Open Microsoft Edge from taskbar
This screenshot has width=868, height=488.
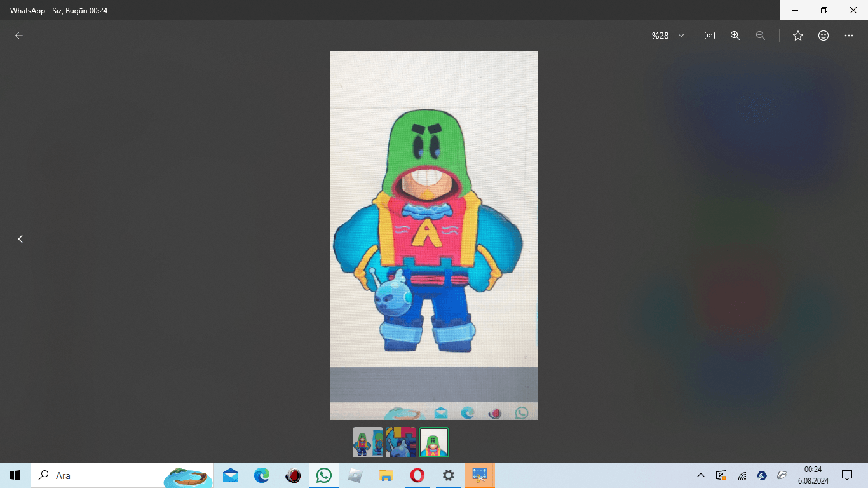pos(262,475)
